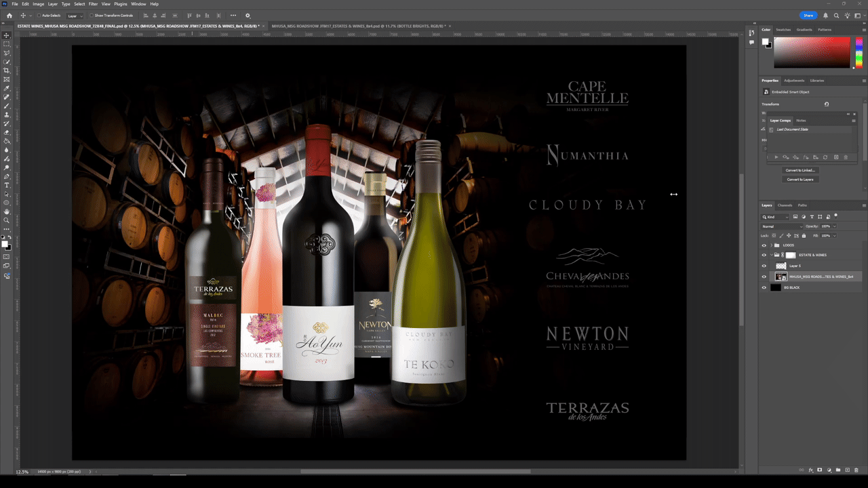This screenshot has width=868, height=488.
Task: Switch to the Notes tab
Action: (802, 121)
